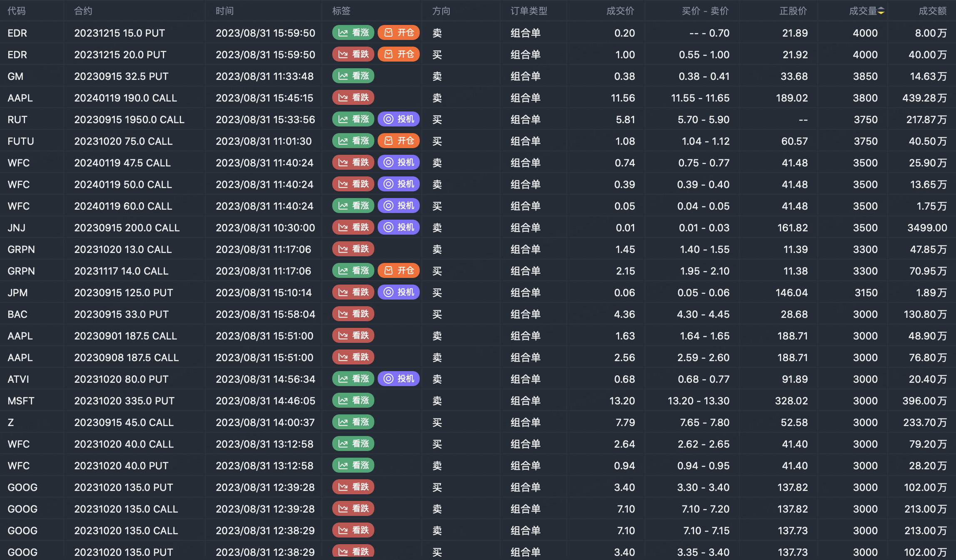Screen dimensions: 956x560
Task: Click 看跌 tag on AAPL 190.0 CALL row
Action: 353,98
